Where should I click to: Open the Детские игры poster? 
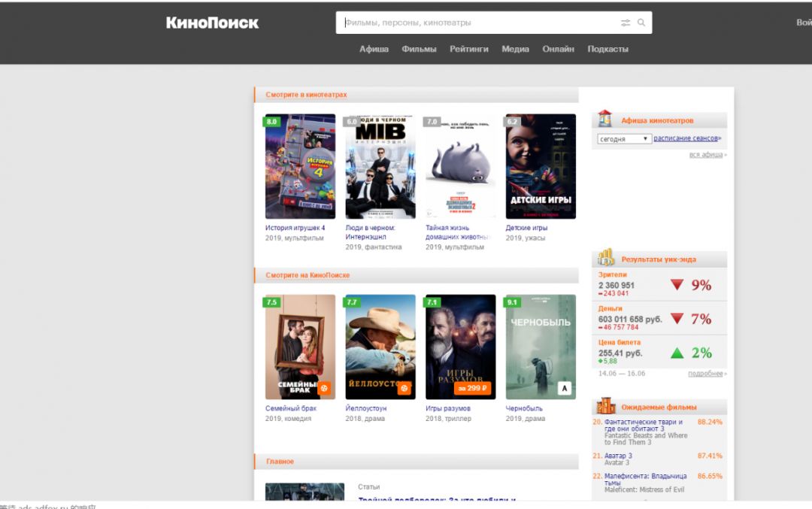pos(541,167)
